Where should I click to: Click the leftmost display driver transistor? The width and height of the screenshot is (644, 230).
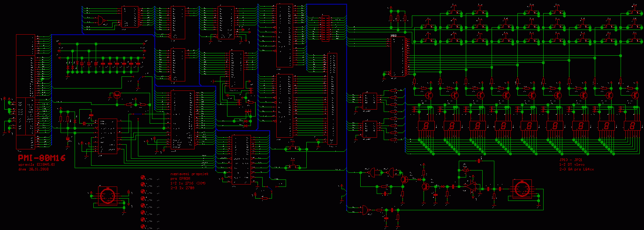tap(429, 94)
